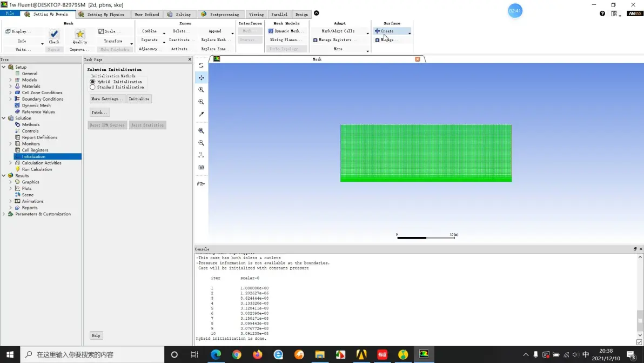This screenshot has width=644, height=363.
Task: Select Standard Initialization radio button
Action: coord(92,87)
